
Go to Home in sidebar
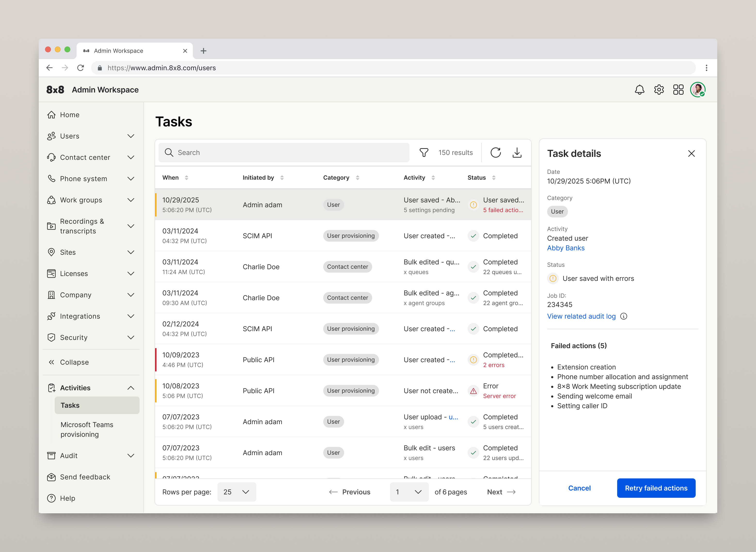[70, 115]
